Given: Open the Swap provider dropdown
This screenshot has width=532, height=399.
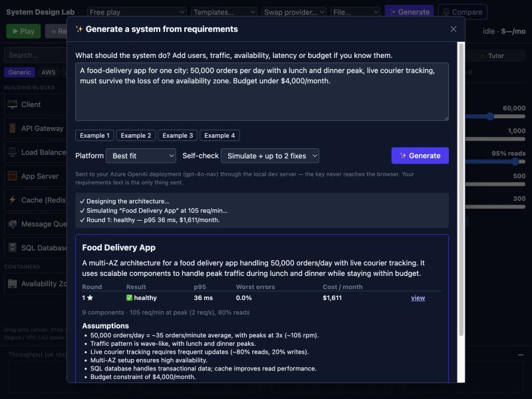Looking at the screenshot, I should pos(294,12).
